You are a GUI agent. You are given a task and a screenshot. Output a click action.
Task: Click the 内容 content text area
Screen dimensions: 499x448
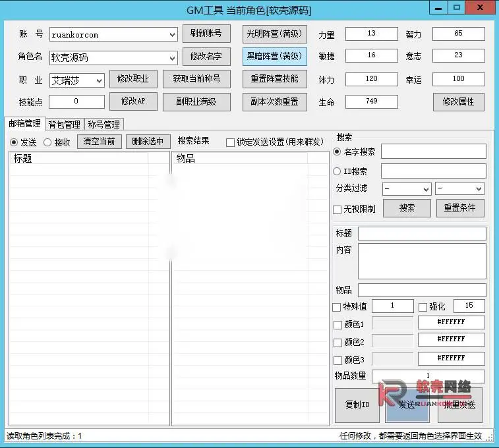(422, 262)
